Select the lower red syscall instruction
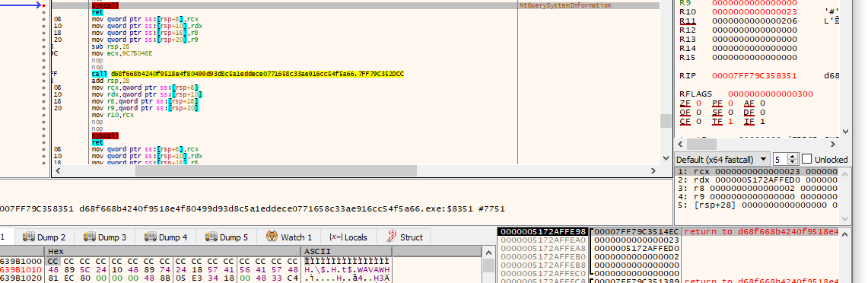The width and height of the screenshot is (868, 283). tap(105, 135)
